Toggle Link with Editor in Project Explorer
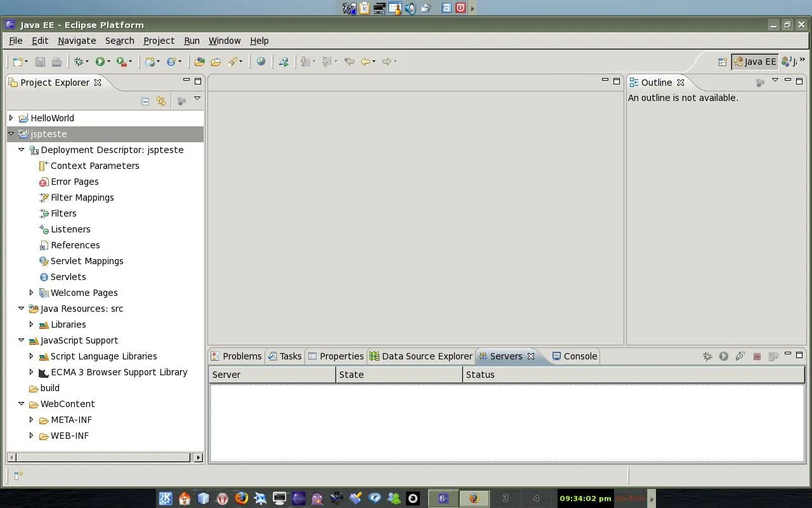This screenshot has height=508, width=812. 161,101
